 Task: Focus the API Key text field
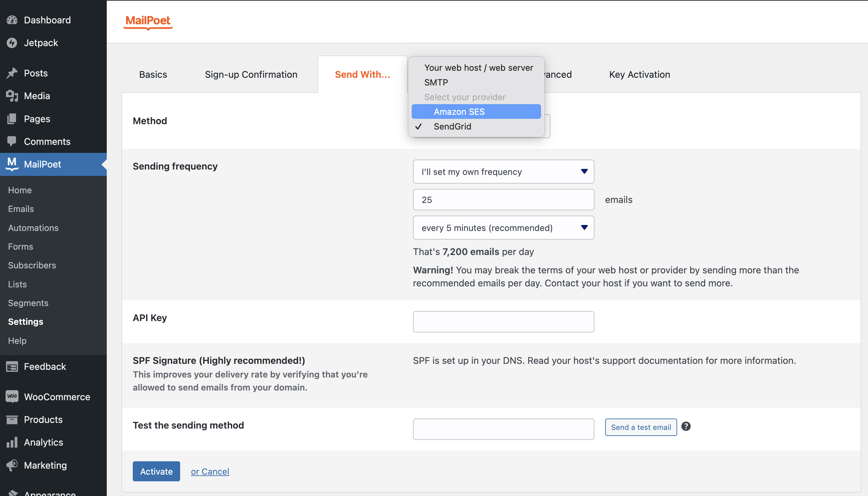[503, 321]
